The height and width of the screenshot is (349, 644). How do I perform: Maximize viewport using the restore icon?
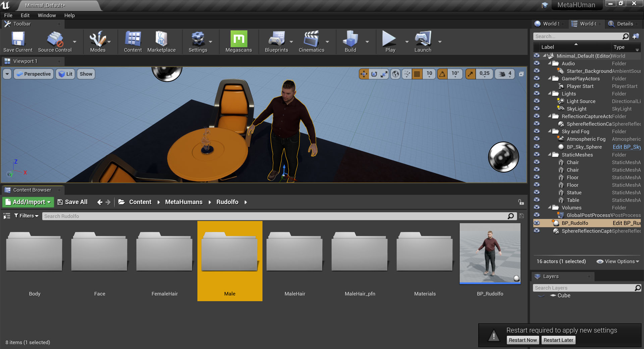521,74
